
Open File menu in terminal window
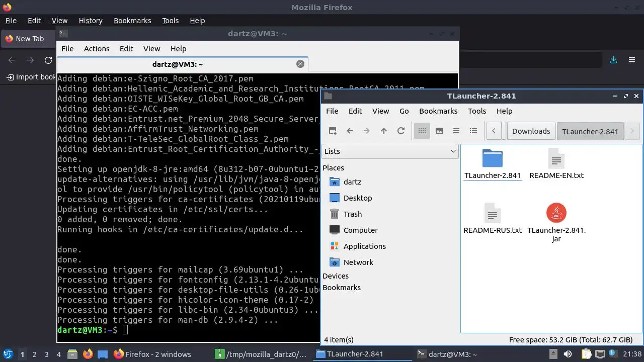tap(67, 49)
